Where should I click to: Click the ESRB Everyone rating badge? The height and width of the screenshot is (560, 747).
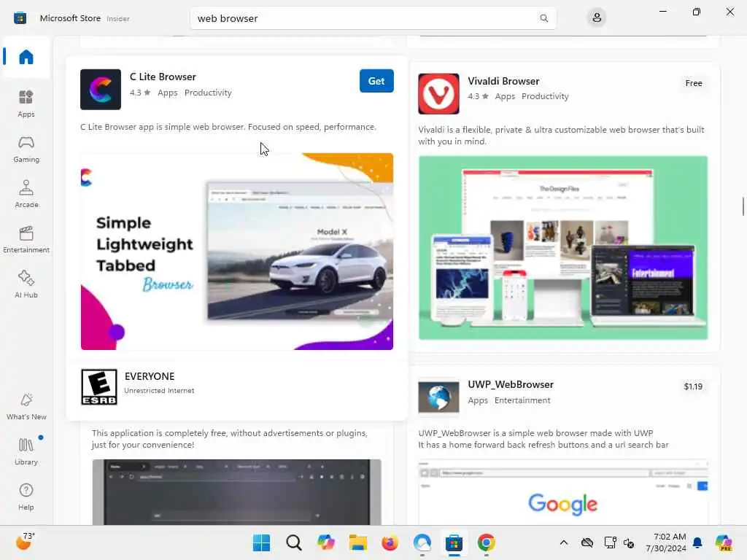[x=99, y=386]
